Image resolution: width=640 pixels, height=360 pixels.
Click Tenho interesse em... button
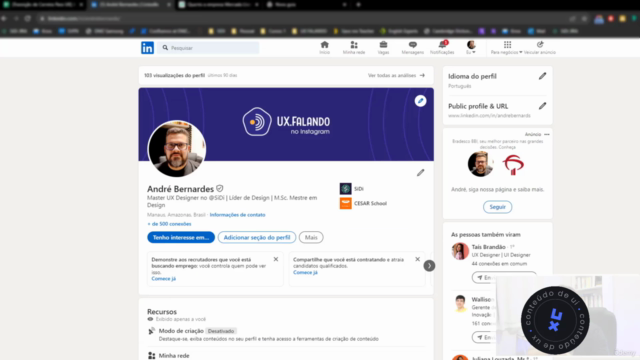tap(181, 237)
